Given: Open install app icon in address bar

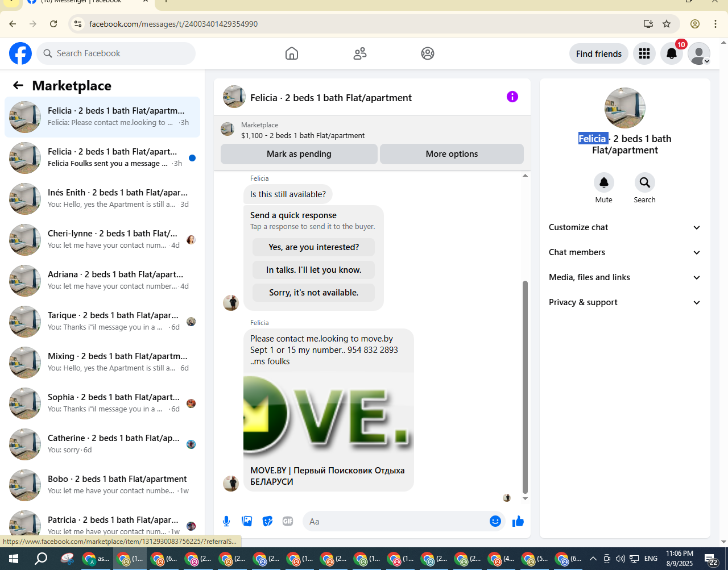Looking at the screenshot, I should 648,24.
